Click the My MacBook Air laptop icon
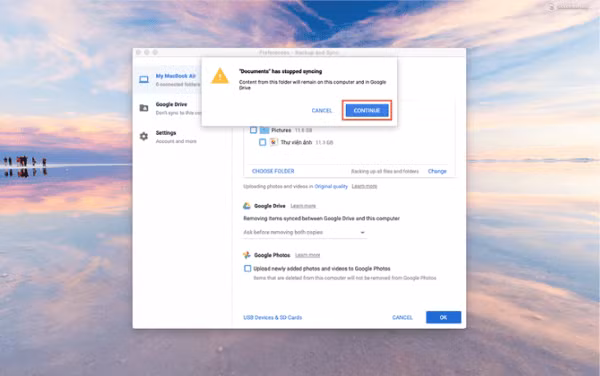The height and width of the screenshot is (376, 600). click(144, 80)
